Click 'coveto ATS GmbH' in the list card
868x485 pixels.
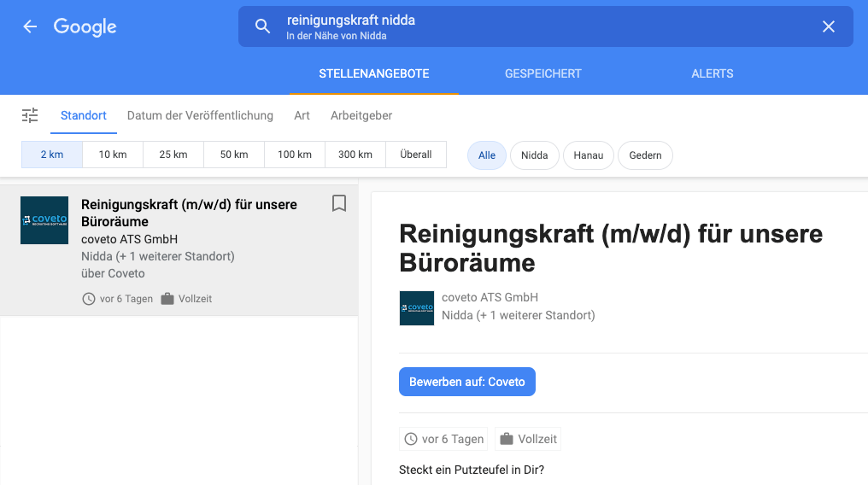point(129,239)
